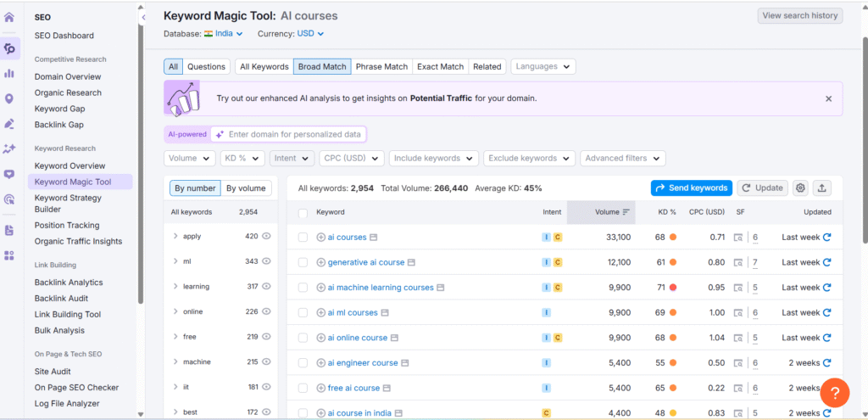Open the apps grid icon in left rail

pyautogui.click(x=9, y=255)
